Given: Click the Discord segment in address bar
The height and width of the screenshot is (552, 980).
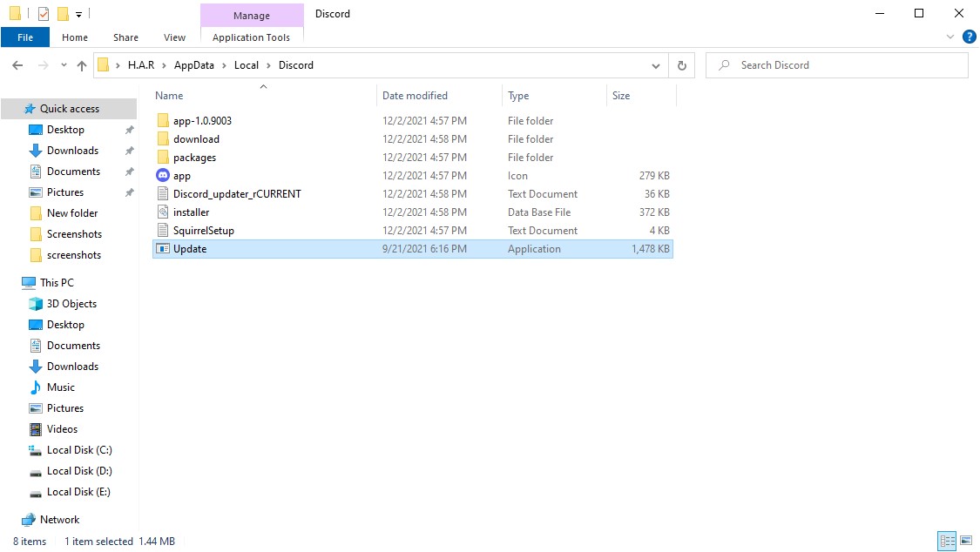Looking at the screenshot, I should pos(295,65).
